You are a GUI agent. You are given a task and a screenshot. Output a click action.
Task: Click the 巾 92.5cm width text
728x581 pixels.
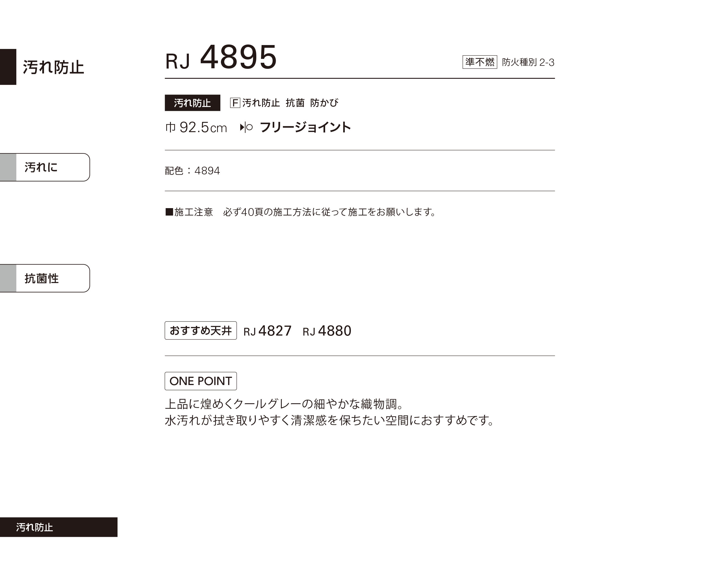tap(196, 127)
